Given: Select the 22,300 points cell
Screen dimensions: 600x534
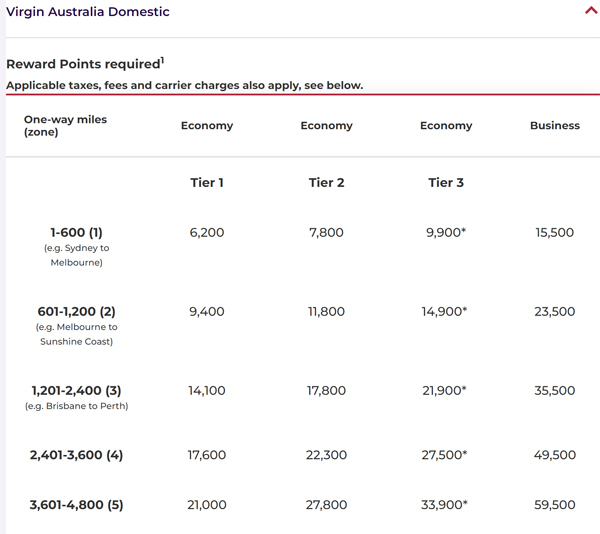Looking at the screenshot, I should point(326,455).
